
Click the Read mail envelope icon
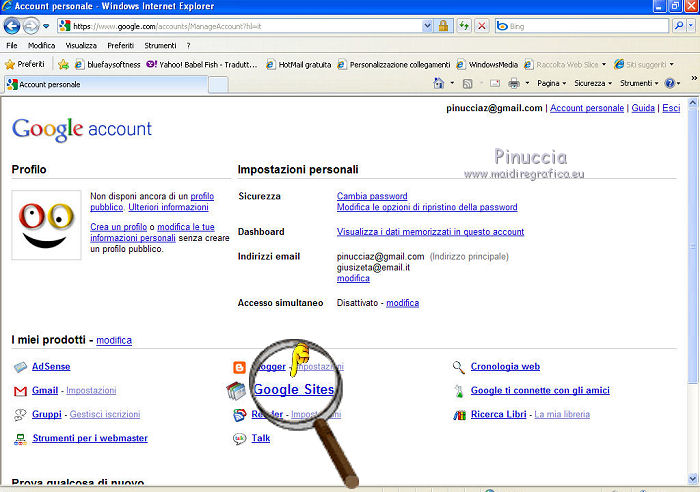(x=495, y=83)
